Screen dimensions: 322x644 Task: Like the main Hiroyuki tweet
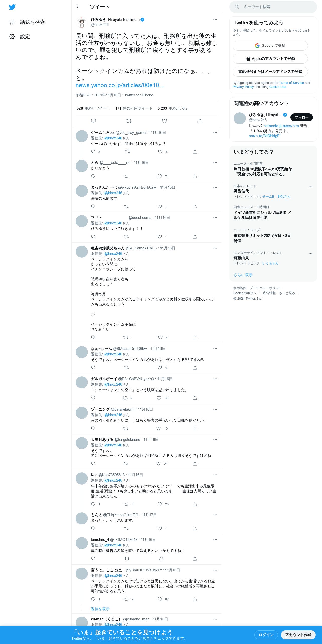pos(164,121)
